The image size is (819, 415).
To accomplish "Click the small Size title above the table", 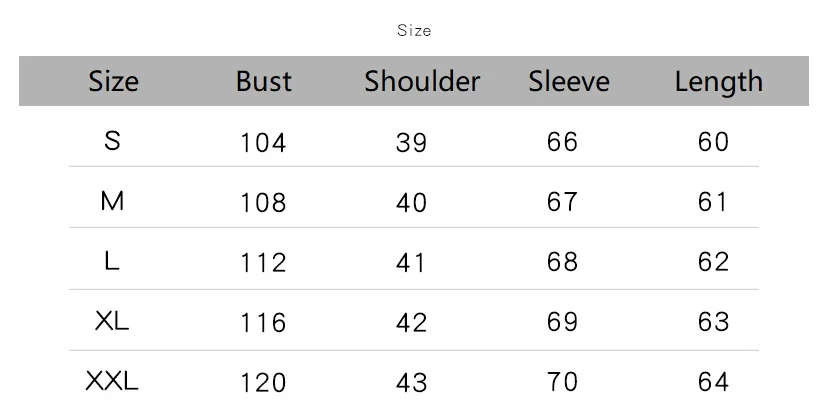I will pos(414,31).
